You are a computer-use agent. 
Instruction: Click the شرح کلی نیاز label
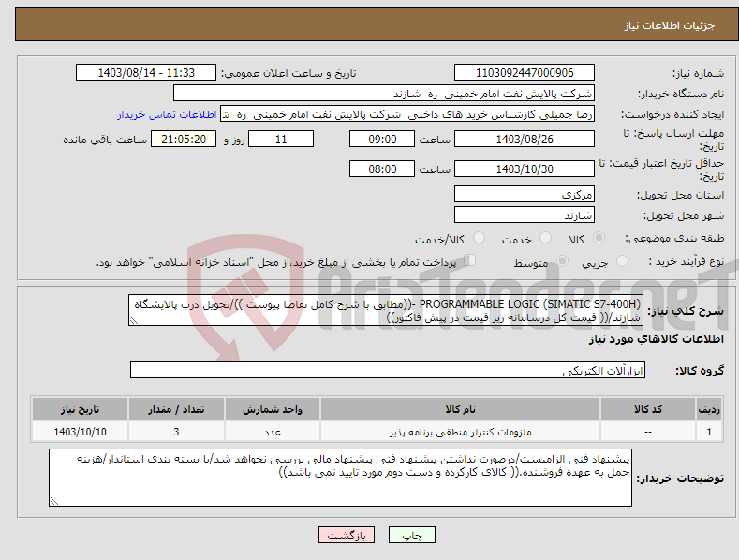click(x=686, y=311)
